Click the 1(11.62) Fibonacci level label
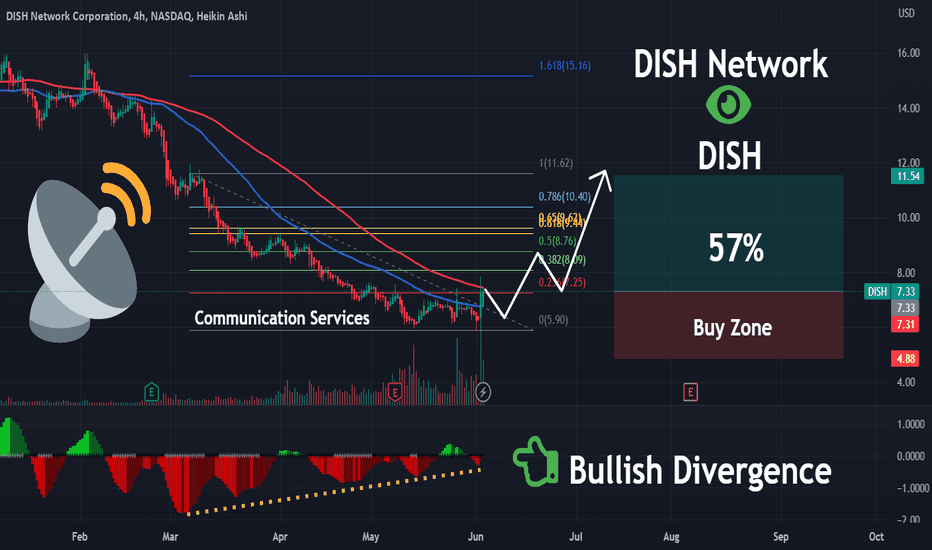The width and height of the screenshot is (932, 550). pyautogui.click(x=556, y=163)
